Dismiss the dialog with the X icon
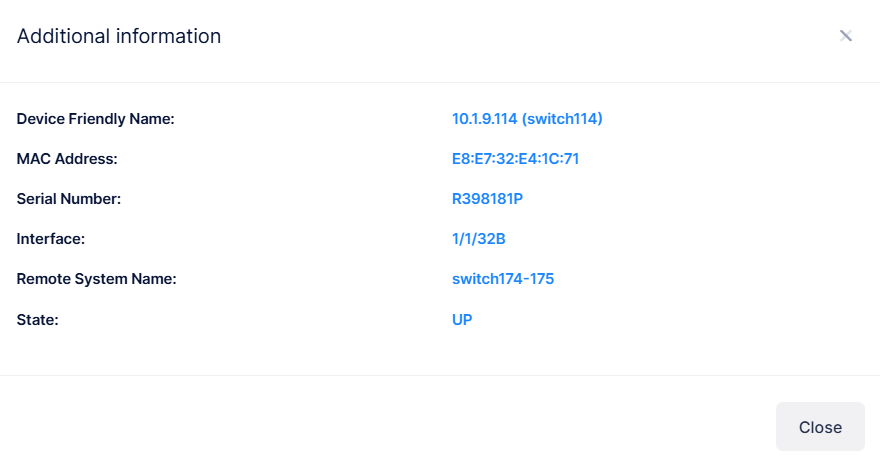The width and height of the screenshot is (880, 463). click(845, 36)
